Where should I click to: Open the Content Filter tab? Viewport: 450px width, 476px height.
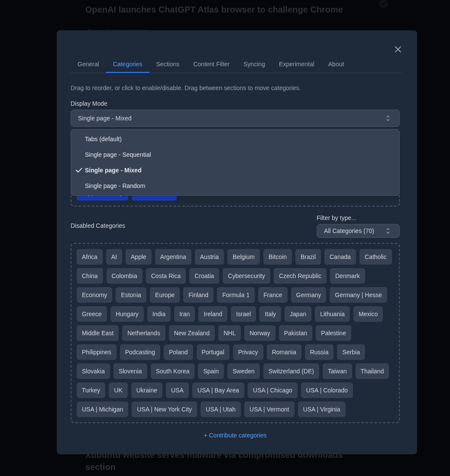point(211,64)
